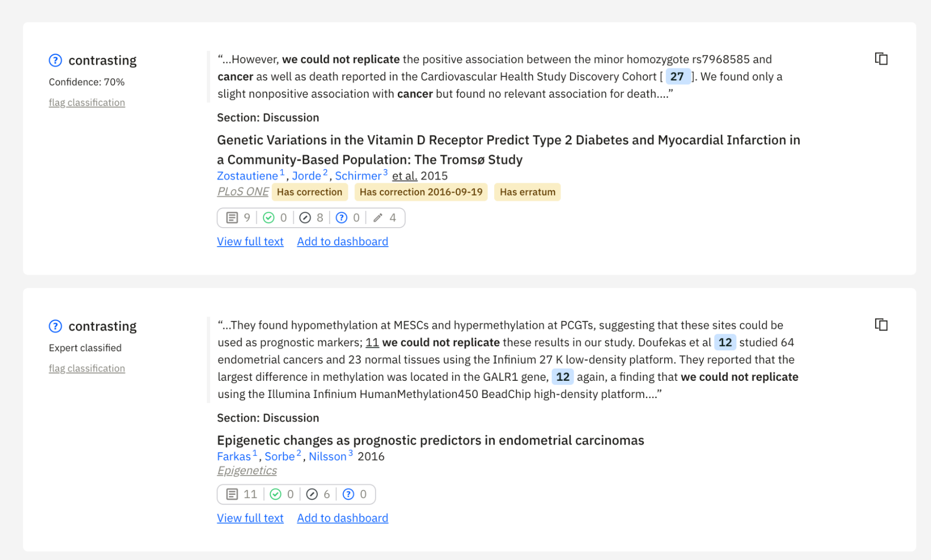The width and height of the screenshot is (931, 560).
Task: Click supporting checkmark icon in Farkas paper tally
Action: coord(276,494)
